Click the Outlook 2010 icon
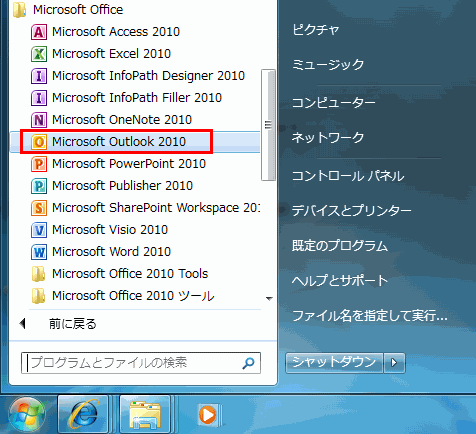The image size is (476, 434). [39, 142]
